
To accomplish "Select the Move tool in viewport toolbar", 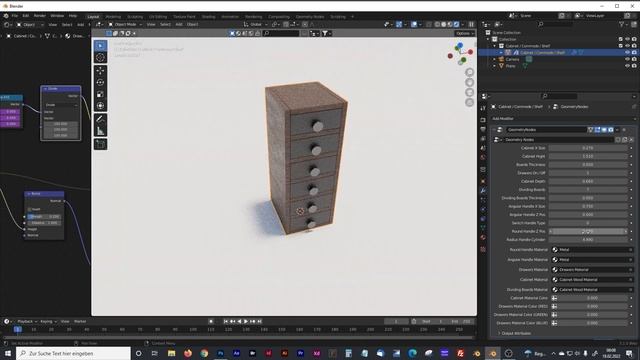I will point(100,71).
